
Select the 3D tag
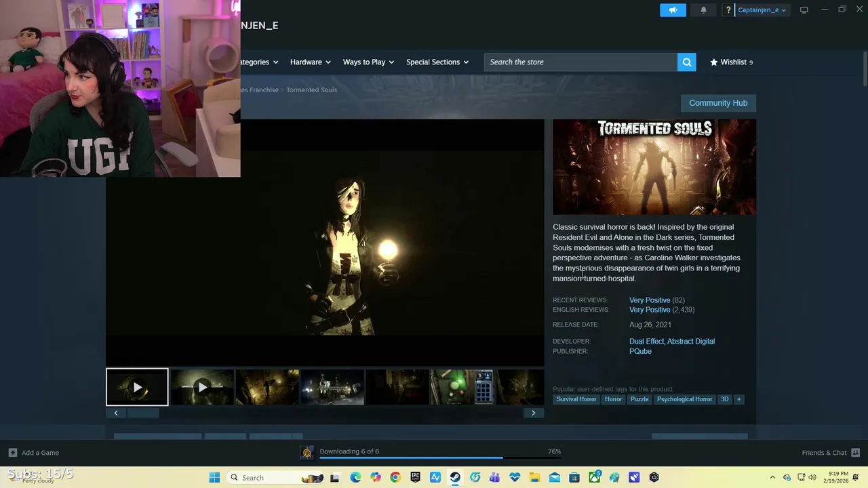click(x=724, y=399)
